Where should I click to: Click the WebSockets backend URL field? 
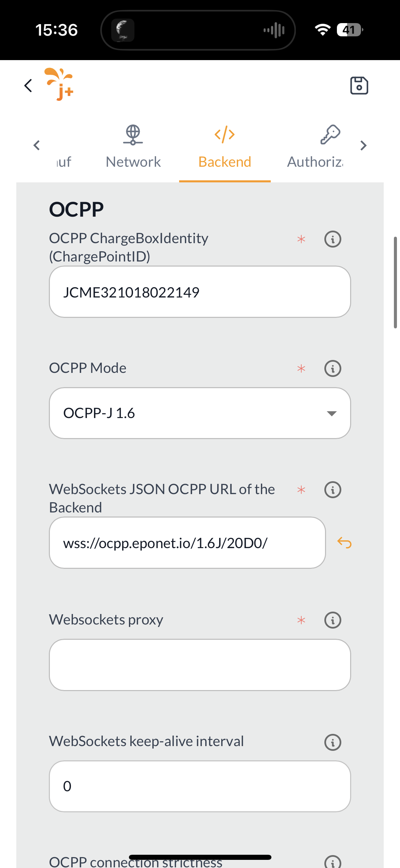pos(187,543)
